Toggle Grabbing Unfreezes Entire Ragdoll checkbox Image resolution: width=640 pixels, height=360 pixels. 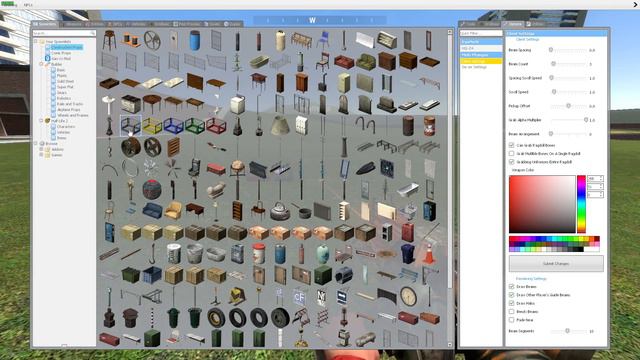[511, 162]
